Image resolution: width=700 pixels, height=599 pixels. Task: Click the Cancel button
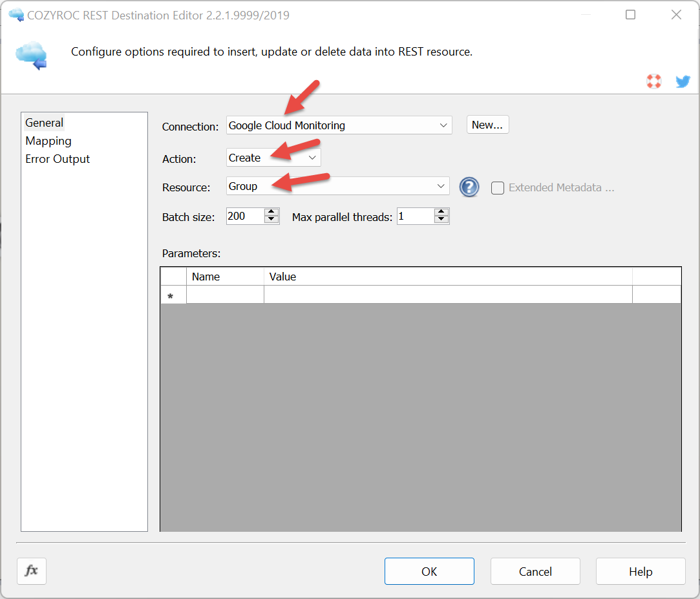point(535,571)
